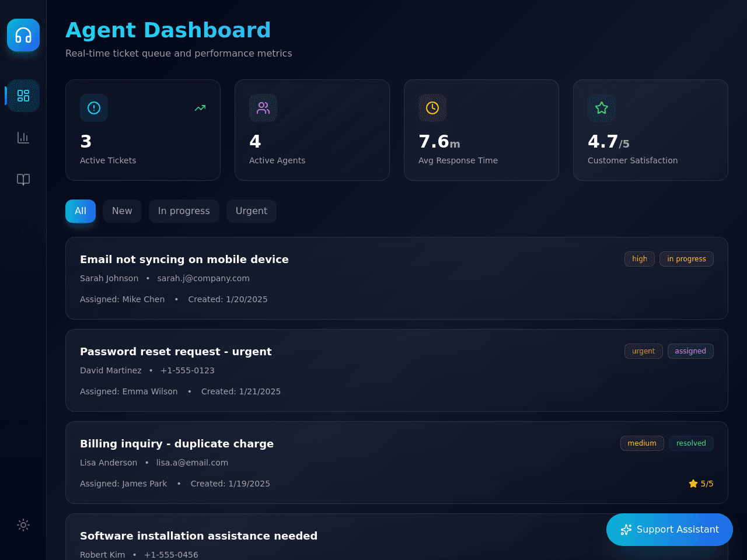Click the urgent priority badge
747x560 pixels.
tap(644, 351)
